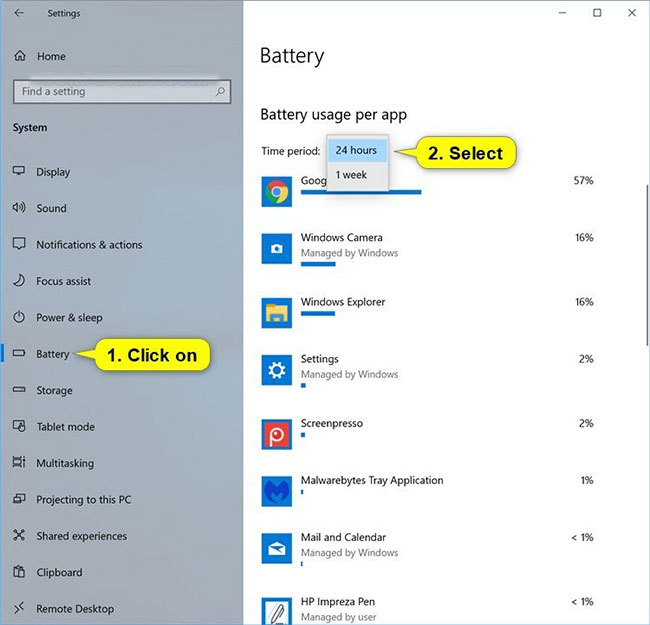650x625 pixels.
Task: Click the search magnifier icon
Action: point(220,91)
